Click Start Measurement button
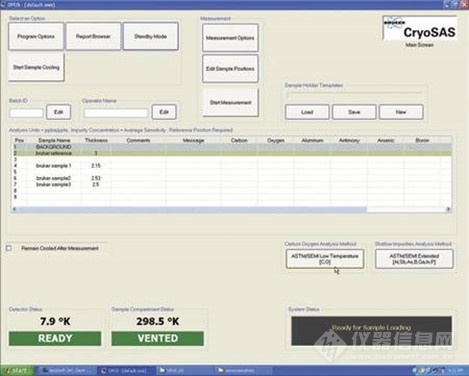469x376 pixels. 230,102
